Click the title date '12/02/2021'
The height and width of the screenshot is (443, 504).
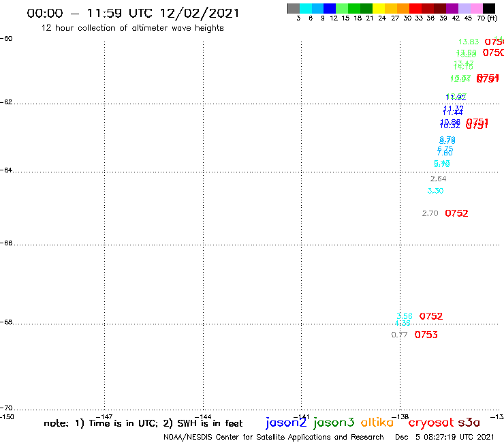(200, 13)
